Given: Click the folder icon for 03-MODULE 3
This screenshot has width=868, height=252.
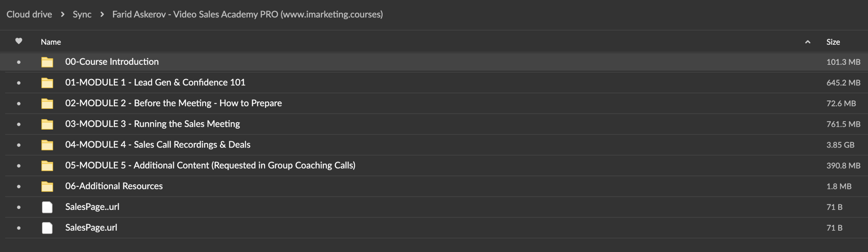Looking at the screenshot, I should click(47, 124).
